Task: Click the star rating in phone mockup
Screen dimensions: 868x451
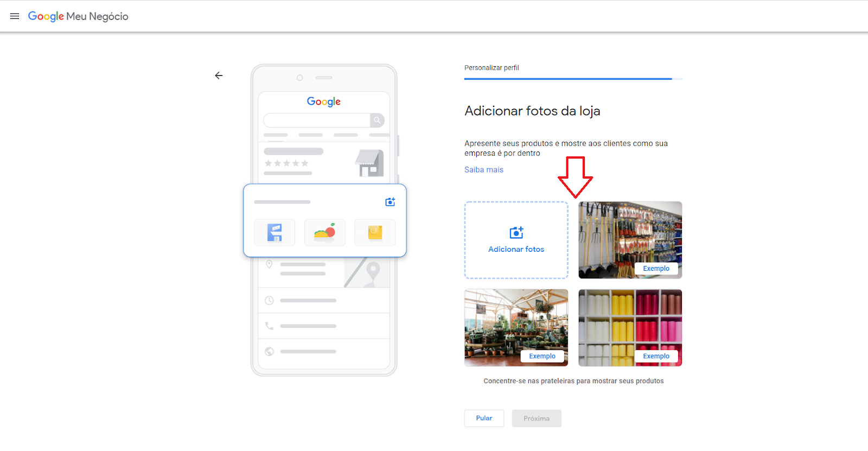Action: pos(286,163)
